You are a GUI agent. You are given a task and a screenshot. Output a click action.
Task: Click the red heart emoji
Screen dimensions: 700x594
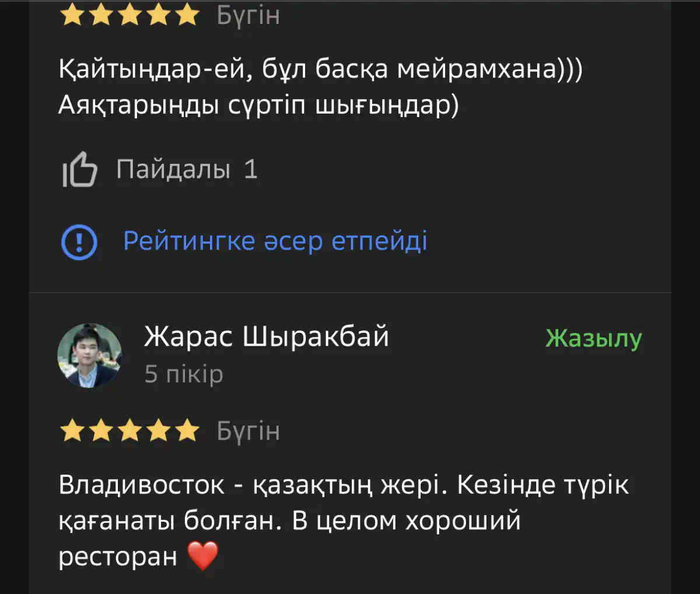(x=203, y=556)
